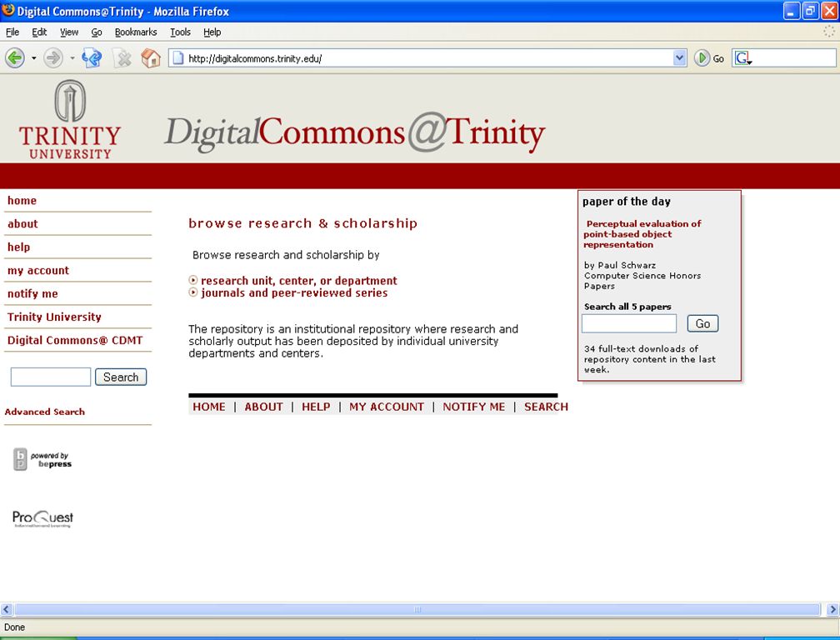This screenshot has height=640, width=840.
Task: Click footer SEARCH link
Action: pyautogui.click(x=546, y=407)
